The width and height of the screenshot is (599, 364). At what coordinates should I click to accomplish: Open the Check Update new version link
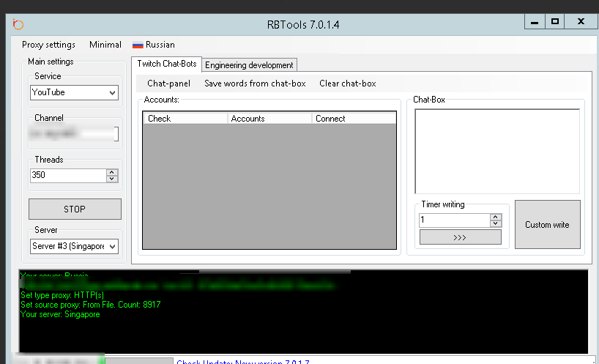tap(243, 361)
